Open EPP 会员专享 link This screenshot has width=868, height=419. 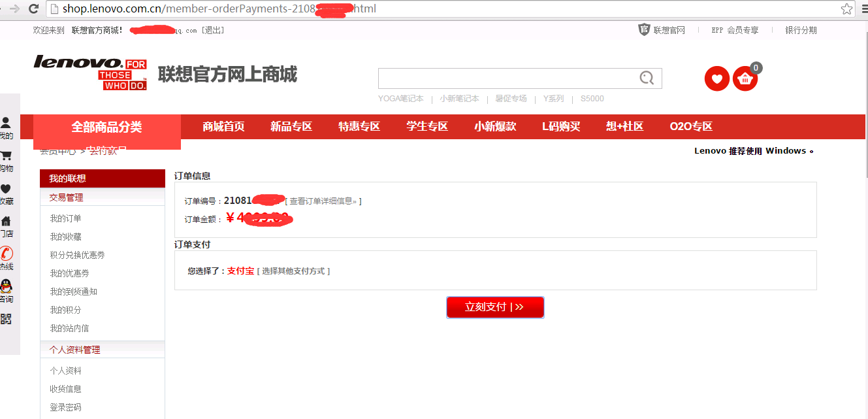(x=735, y=30)
